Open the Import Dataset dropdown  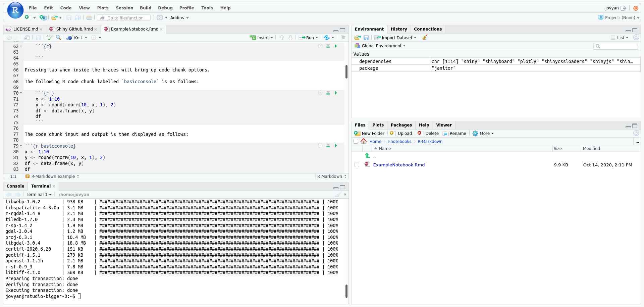(395, 38)
